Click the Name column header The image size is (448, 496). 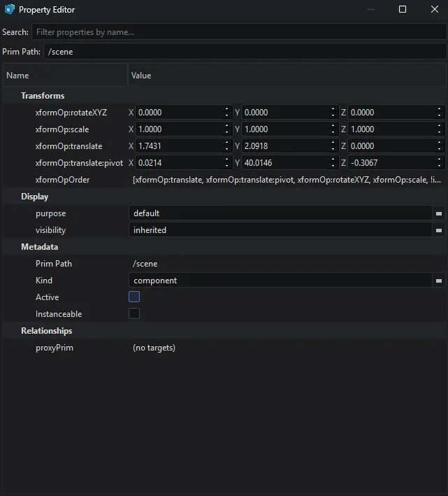(x=65, y=76)
